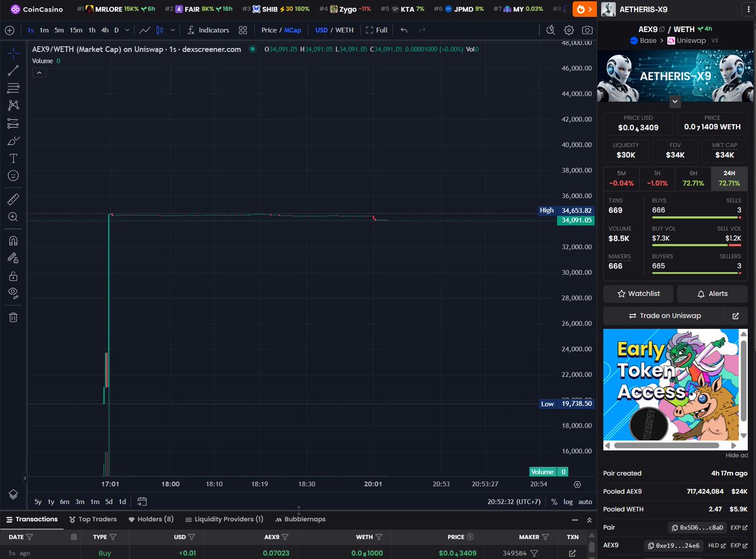Image resolution: width=756 pixels, height=559 pixels.
Task: Select the brush drawing tool
Action: coord(13,141)
